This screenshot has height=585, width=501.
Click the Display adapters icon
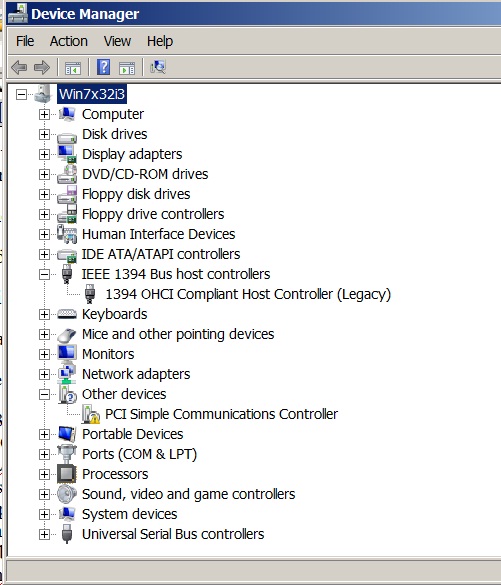[x=67, y=154]
